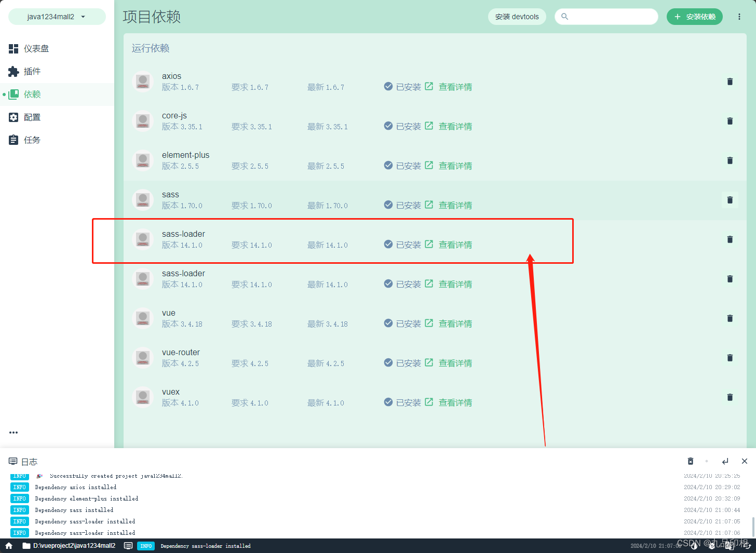
Task: Toggle dark mode in status bar
Action: click(694, 545)
